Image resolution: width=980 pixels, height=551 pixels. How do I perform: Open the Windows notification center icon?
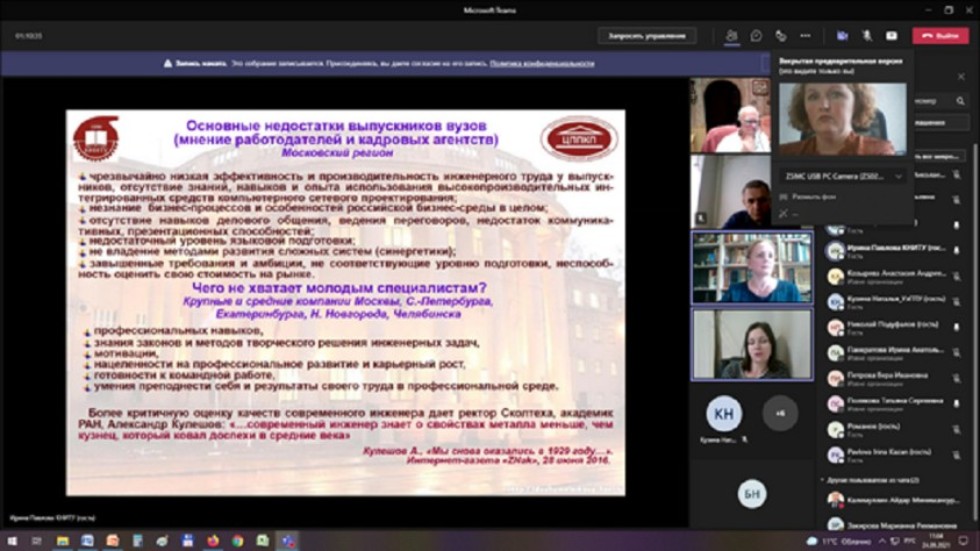point(963,541)
